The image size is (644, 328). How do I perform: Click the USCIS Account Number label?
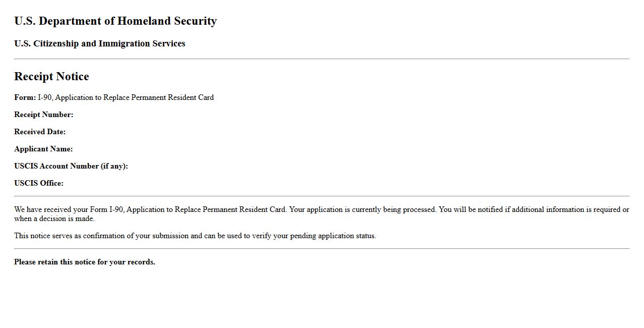(x=71, y=166)
